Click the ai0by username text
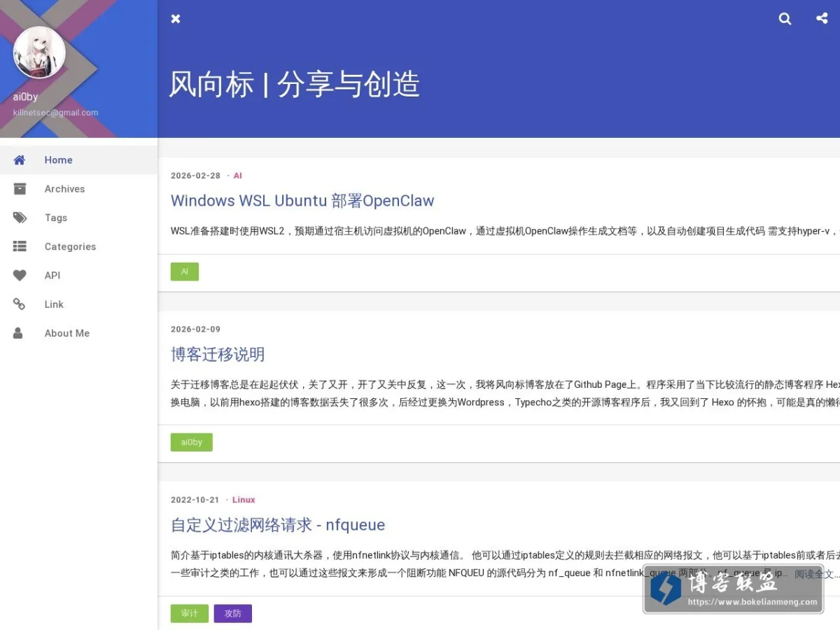 click(x=25, y=97)
